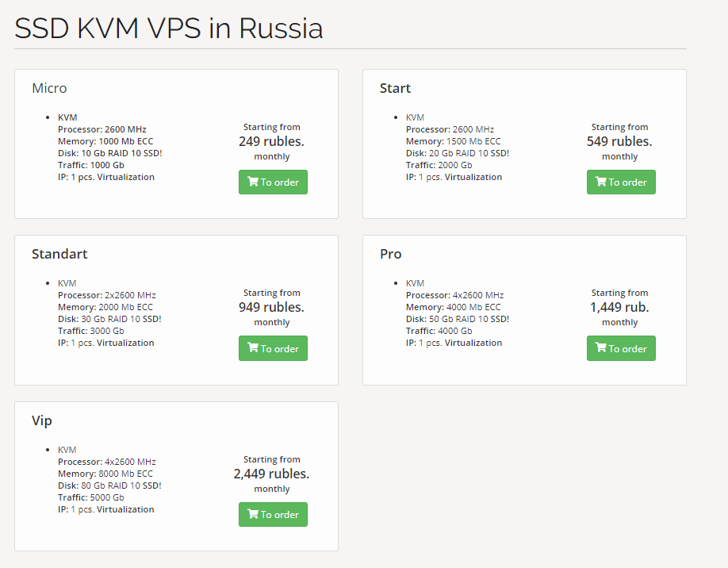Click the cart icon in the Standart plan
The height and width of the screenshot is (568, 728).
pos(253,347)
